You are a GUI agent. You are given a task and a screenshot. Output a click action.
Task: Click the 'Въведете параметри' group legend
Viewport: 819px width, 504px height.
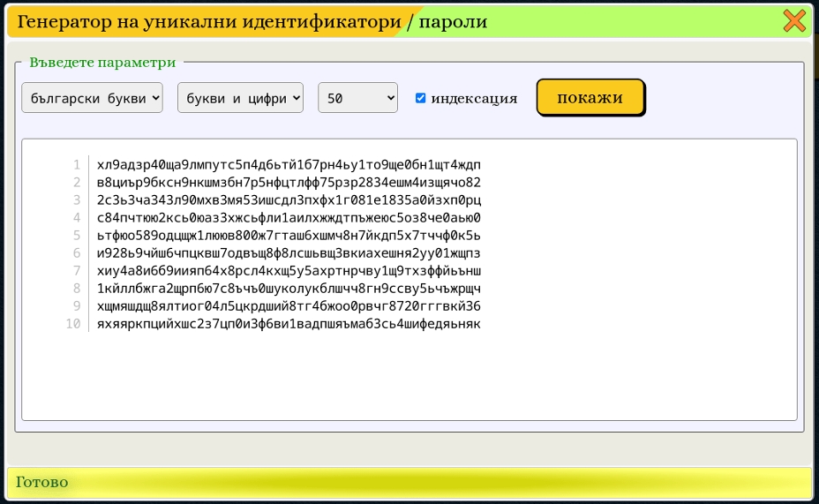102,63
